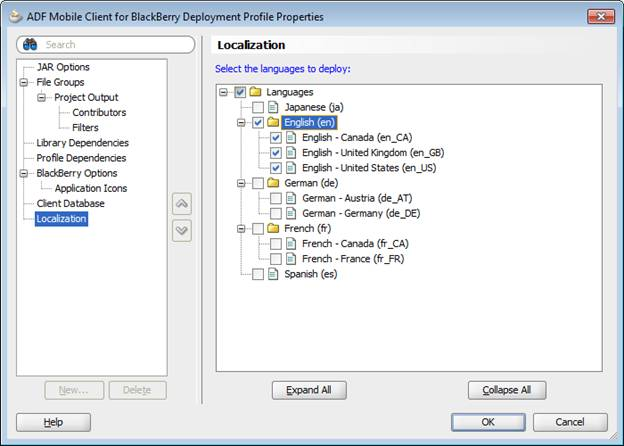The width and height of the screenshot is (624, 446).
Task: Dismiss dialog with Cancel button
Action: point(570,422)
